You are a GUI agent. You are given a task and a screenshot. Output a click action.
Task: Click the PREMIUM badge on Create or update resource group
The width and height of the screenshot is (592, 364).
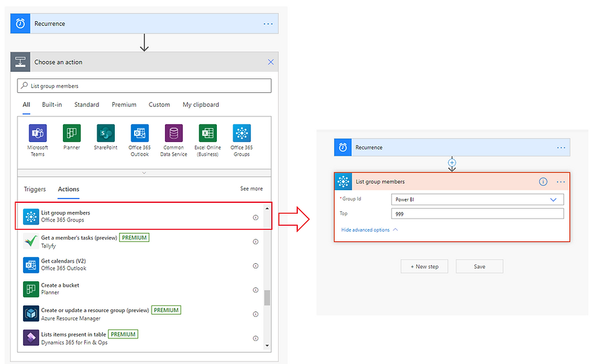coord(166,310)
